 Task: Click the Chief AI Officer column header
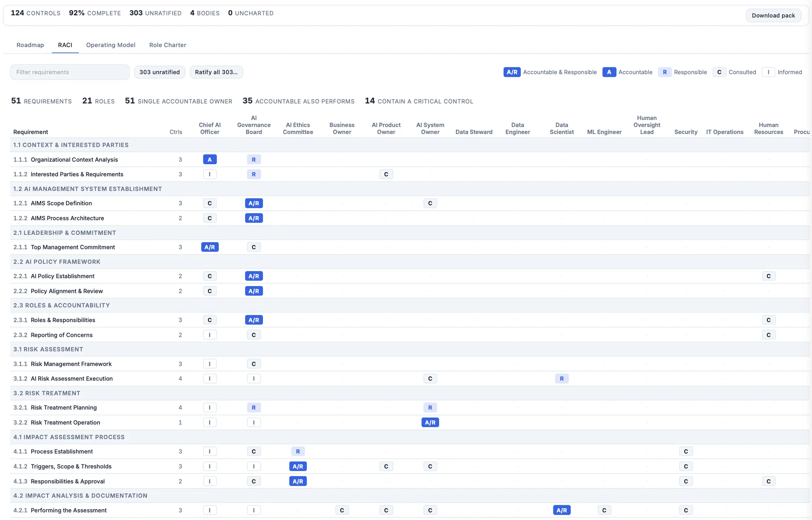210,128
